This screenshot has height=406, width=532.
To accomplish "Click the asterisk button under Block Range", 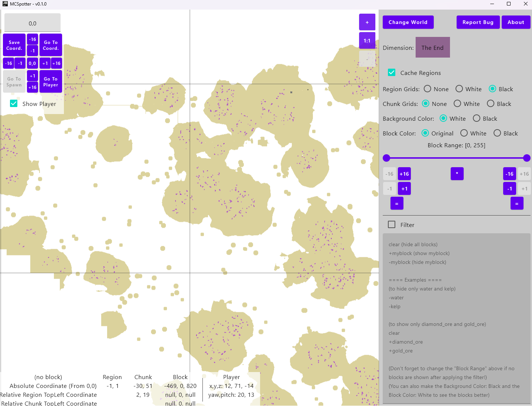I will [x=457, y=173].
